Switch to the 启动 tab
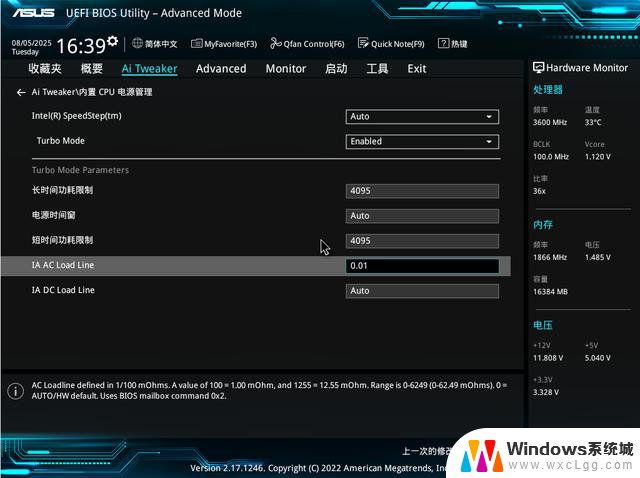The width and height of the screenshot is (640, 478). point(336,69)
